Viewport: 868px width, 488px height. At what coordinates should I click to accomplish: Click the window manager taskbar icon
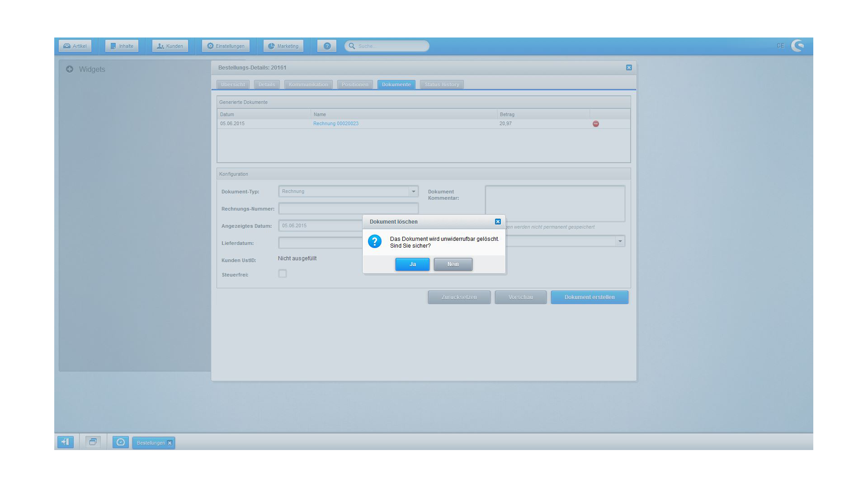tap(93, 442)
